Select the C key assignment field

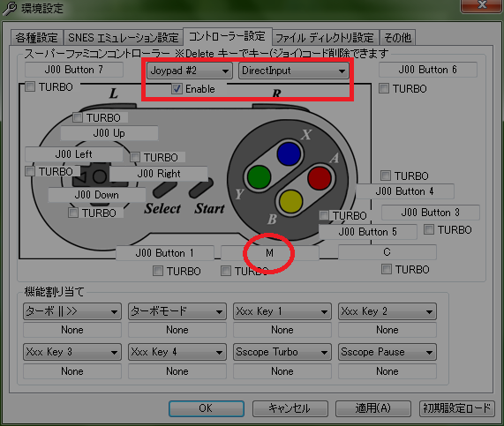387,252
